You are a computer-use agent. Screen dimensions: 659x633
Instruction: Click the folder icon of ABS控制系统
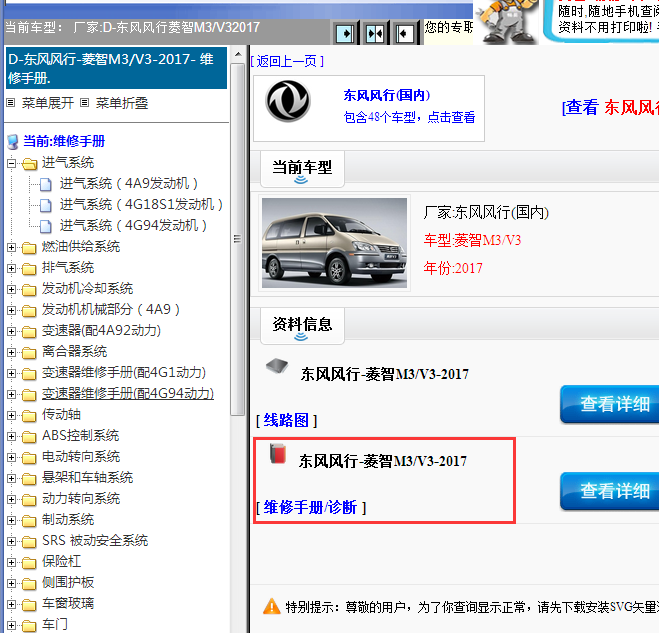pos(29,437)
